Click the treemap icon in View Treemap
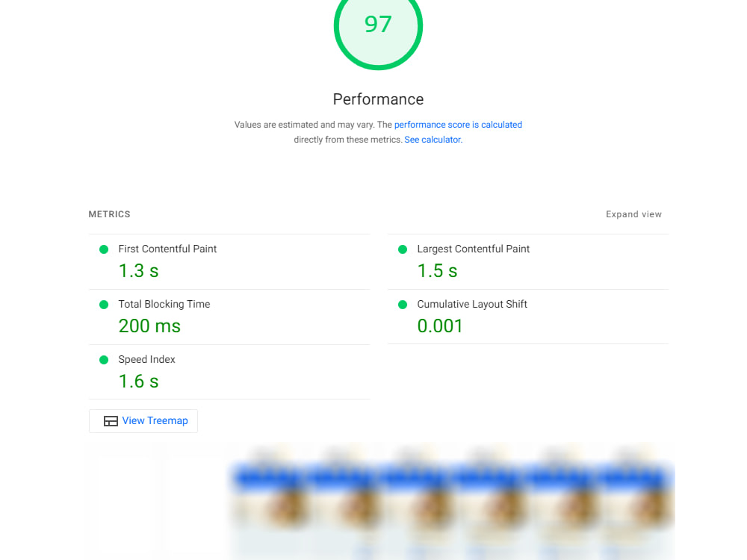Viewport: 747px width, 560px height. [111, 421]
